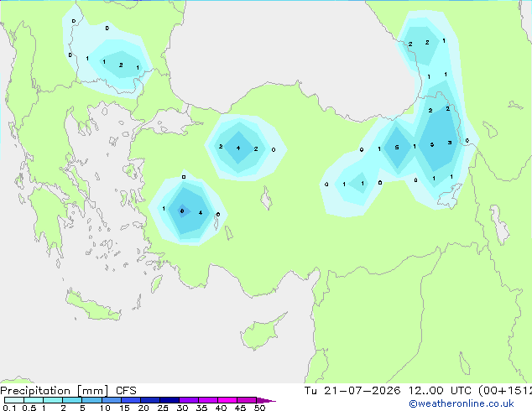Click the '2' value in the Bulgaria cell

121,65
